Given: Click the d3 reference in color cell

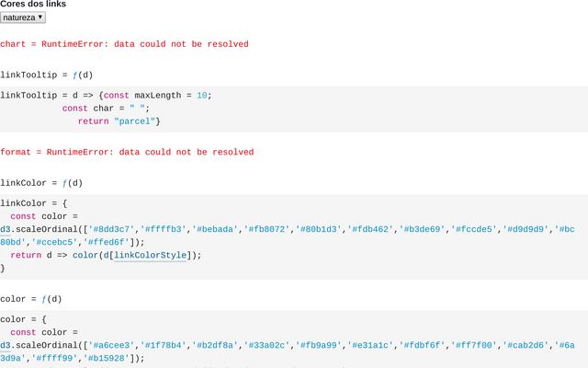Looking at the screenshot, I should (x=6, y=345).
